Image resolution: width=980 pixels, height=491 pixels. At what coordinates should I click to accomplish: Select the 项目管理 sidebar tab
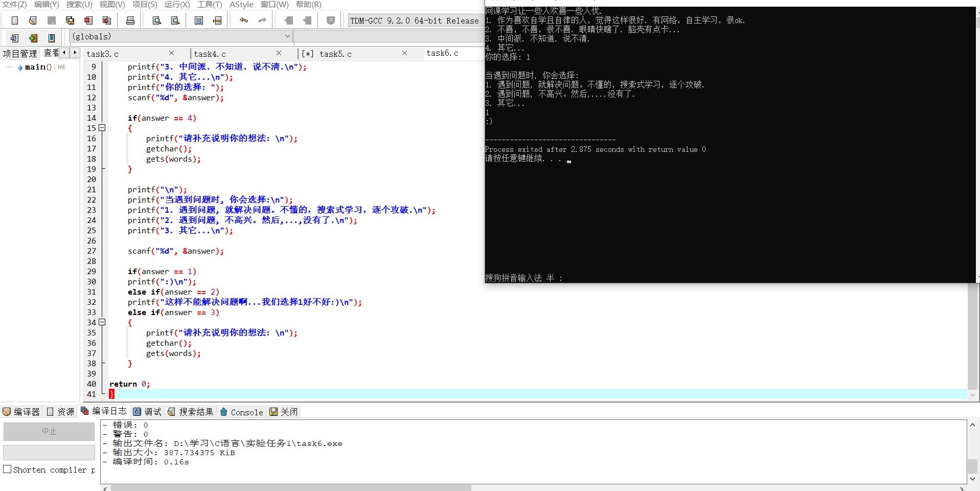tap(20, 53)
